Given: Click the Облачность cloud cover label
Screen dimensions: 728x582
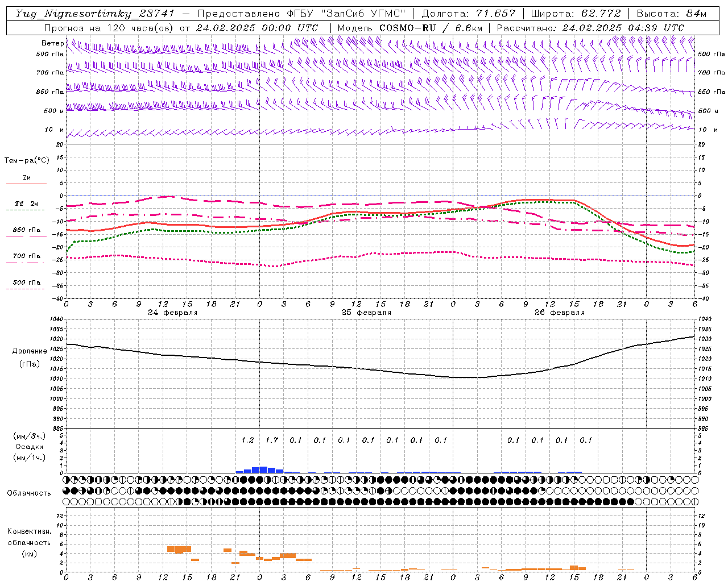Looking at the screenshot, I should 29,493.
